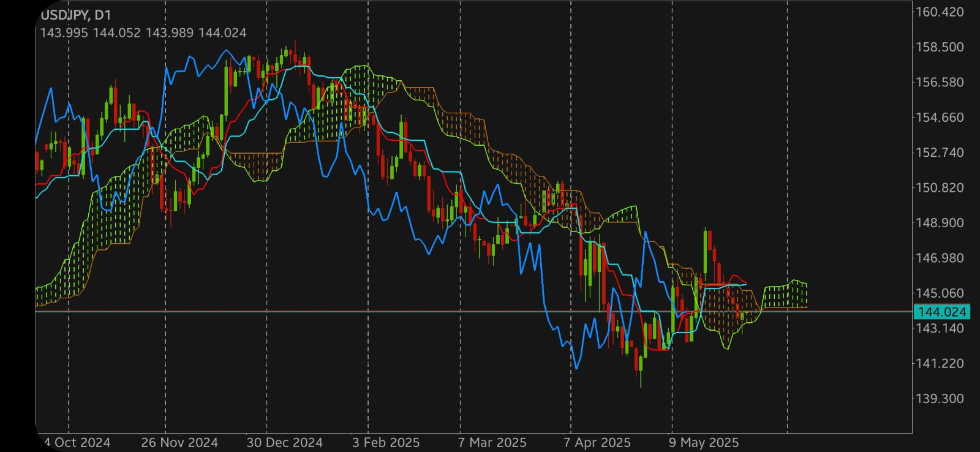This screenshot has height=452, width=980.
Task: Click the 9 May 2025 date label
Action: (704, 442)
